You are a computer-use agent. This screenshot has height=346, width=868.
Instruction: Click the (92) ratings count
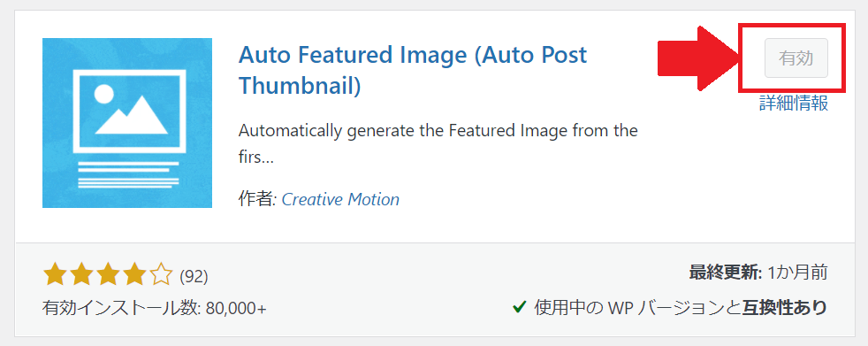point(194,276)
